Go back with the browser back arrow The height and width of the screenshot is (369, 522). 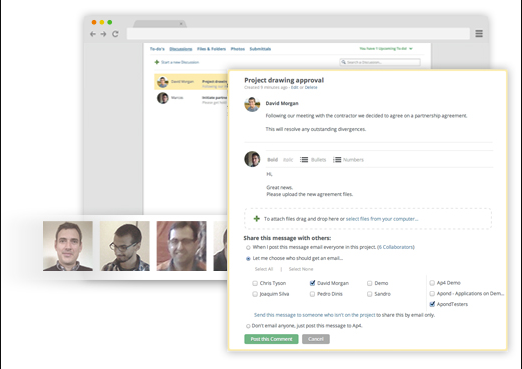[x=93, y=34]
